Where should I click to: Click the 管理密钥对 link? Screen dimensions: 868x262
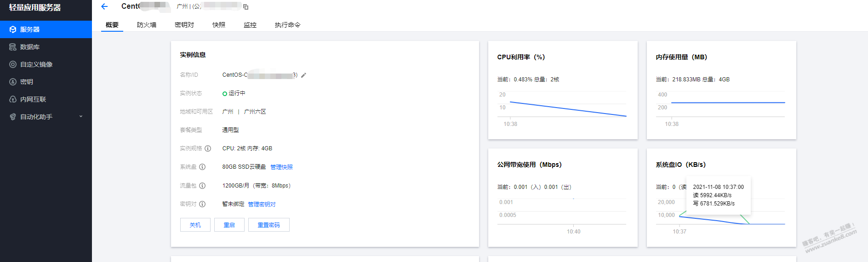click(x=262, y=204)
